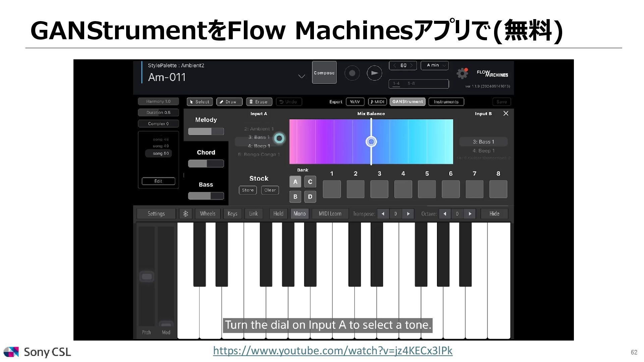Image resolution: width=644 pixels, height=362 pixels.
Task: Toggle the Link button
Action: click(x=254, y=214)
